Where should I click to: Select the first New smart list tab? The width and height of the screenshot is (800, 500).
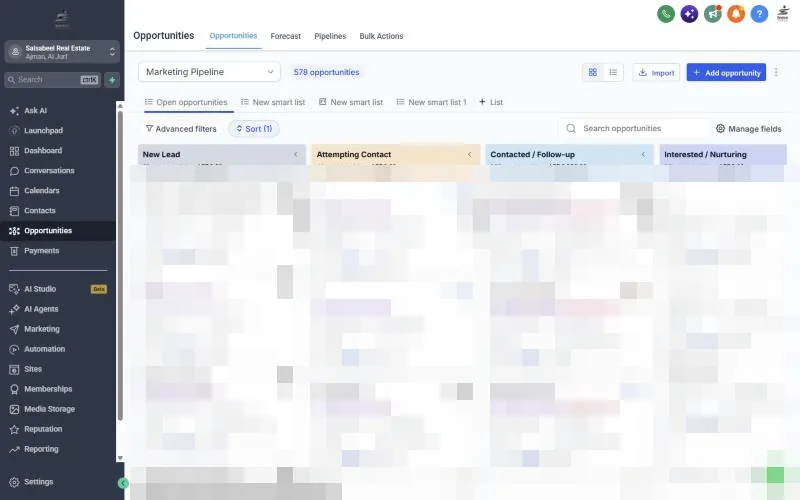click(x=273, y=102)
